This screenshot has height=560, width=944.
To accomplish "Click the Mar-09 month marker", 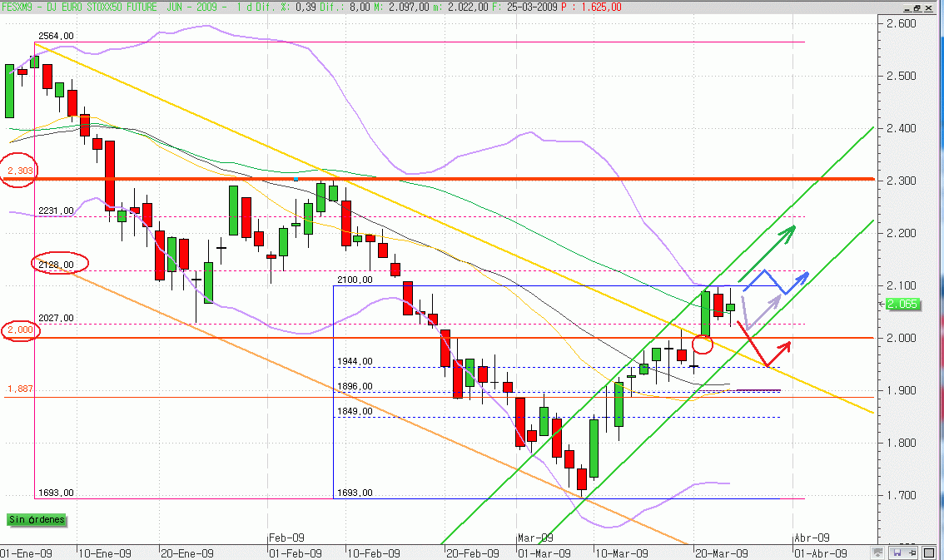I will [x=536, y=538].
